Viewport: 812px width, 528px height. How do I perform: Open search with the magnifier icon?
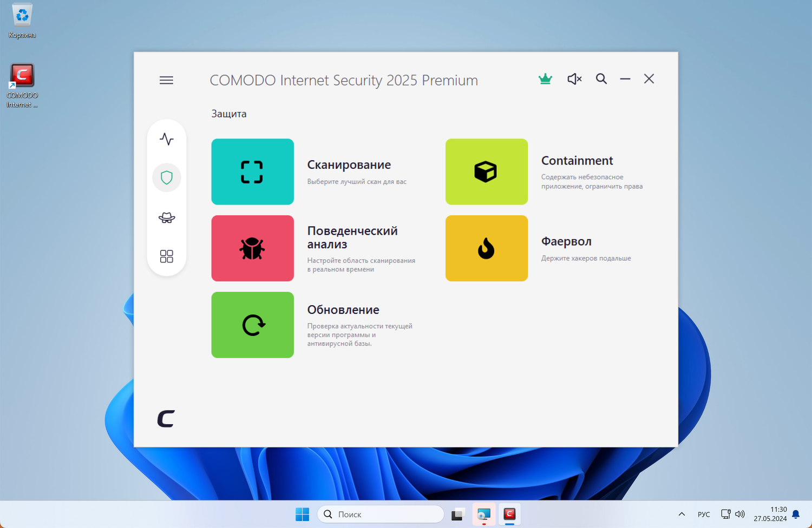coord(601,79)
